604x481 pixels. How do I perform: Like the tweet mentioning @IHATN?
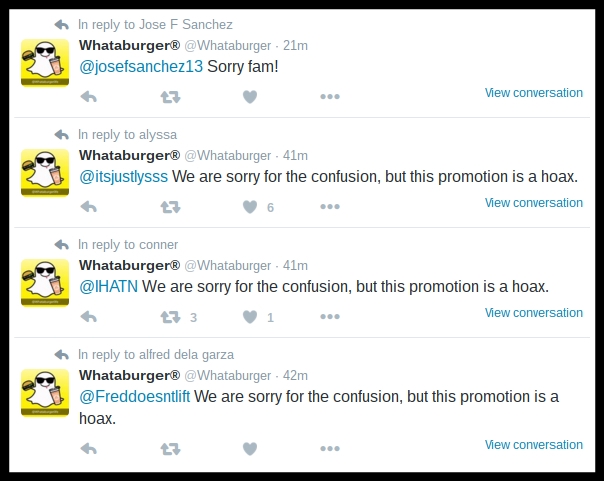(x=250, y=317)
